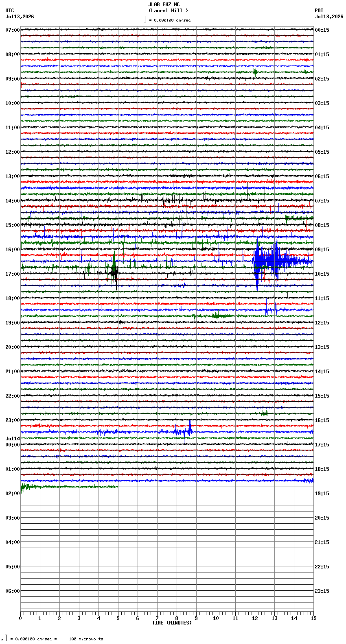Click the 17:00 UTC time label
This screenshot has height=644, width=346.
13,274
